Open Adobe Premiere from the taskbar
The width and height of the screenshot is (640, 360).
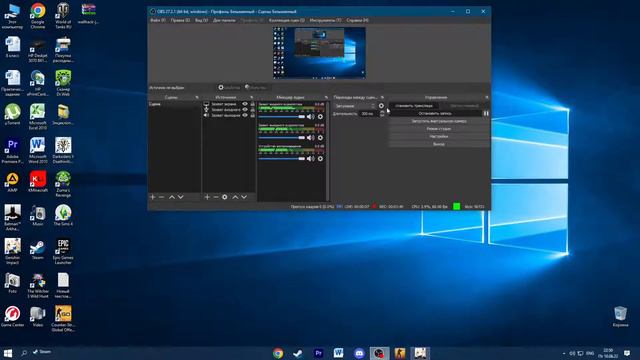[x=318, y=353]
